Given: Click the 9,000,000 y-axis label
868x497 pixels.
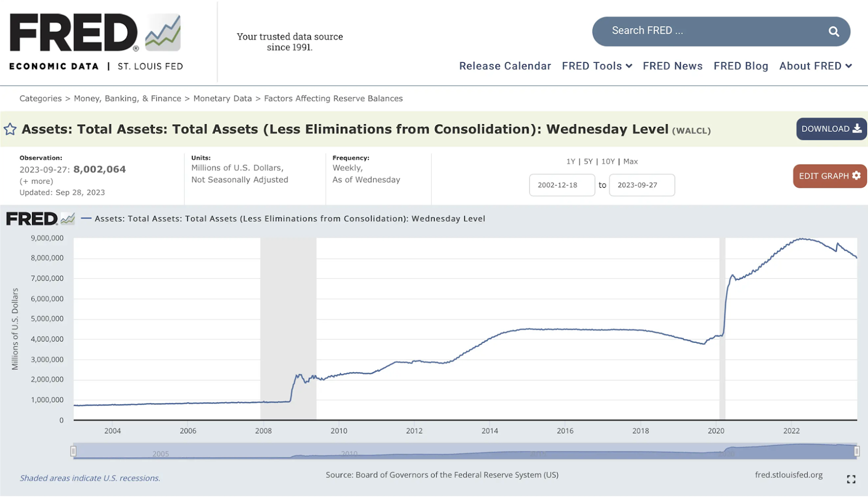Looking at the screenshot, I should pyautogui.click(x=47, y=238).
